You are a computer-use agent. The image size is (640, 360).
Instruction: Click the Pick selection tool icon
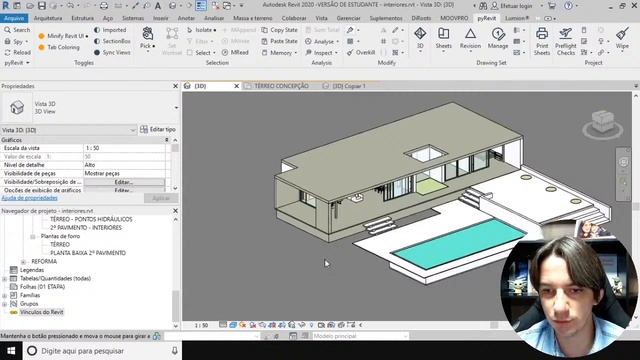[x=148, y=34]
